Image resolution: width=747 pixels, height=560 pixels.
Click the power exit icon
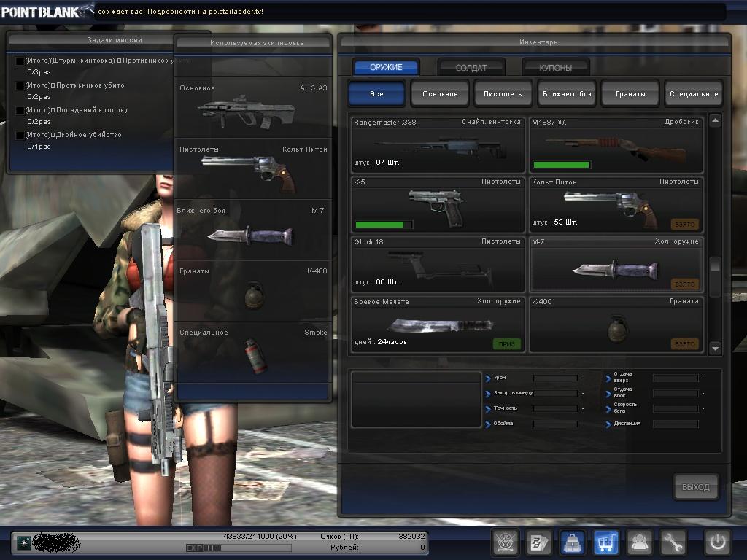pos(718,542)
